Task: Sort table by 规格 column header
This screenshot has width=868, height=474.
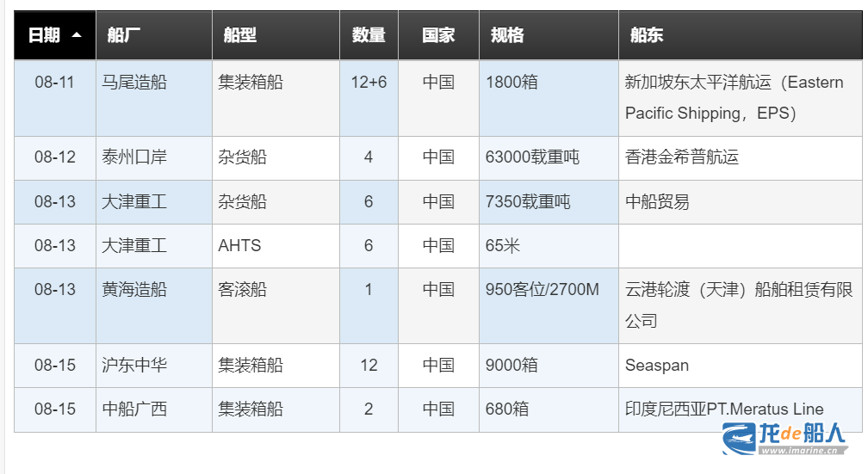Action: tap(549, 35)
